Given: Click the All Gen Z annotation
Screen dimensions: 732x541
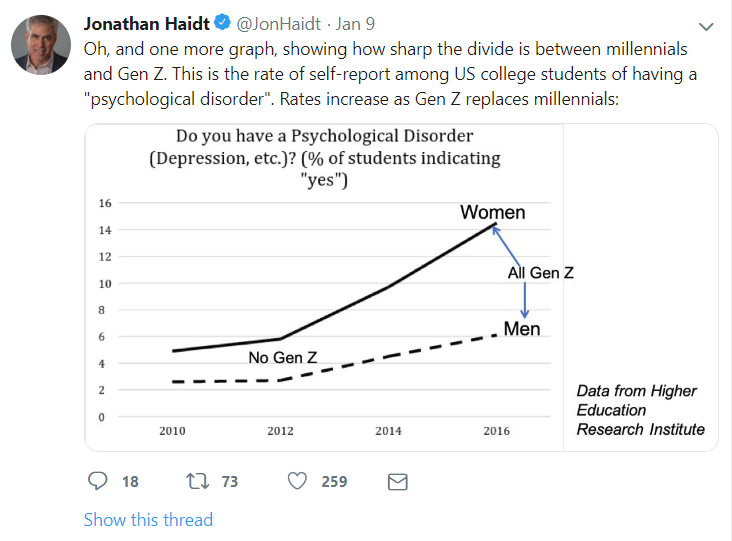Looking at the screenshot, I should (540, 272).
